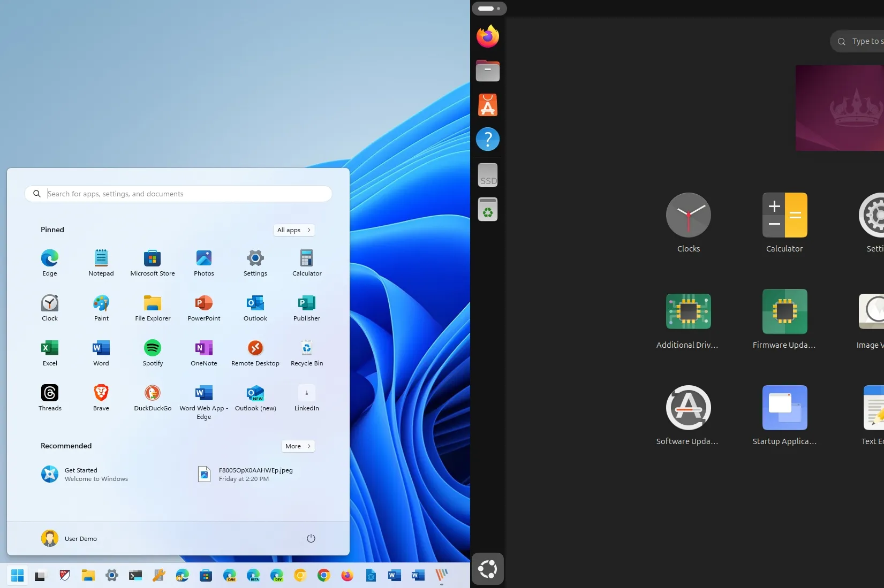Viewport: 884px width, 588px height.
Task: Open the Help icon in the Ubuntu dock
Action: tap(487, 139)
